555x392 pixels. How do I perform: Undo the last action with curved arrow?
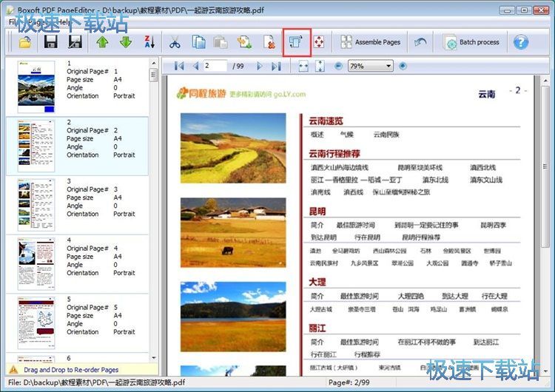click(x=420, y=42)
